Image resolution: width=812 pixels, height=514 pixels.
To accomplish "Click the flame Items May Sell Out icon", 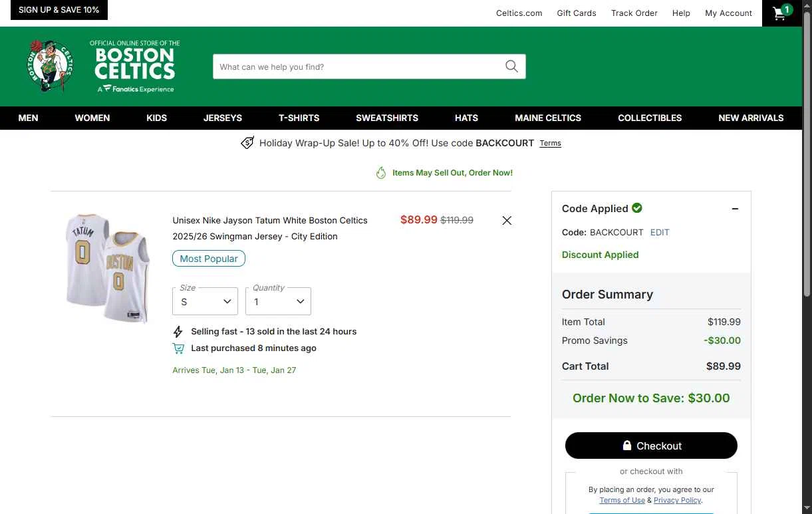I will (381, 173).
